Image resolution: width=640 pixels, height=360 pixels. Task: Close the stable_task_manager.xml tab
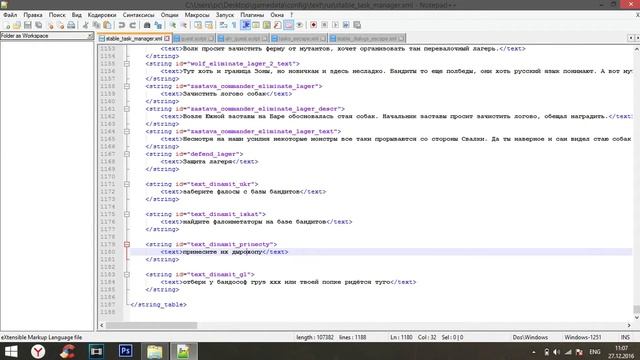[x=167, y=38]
